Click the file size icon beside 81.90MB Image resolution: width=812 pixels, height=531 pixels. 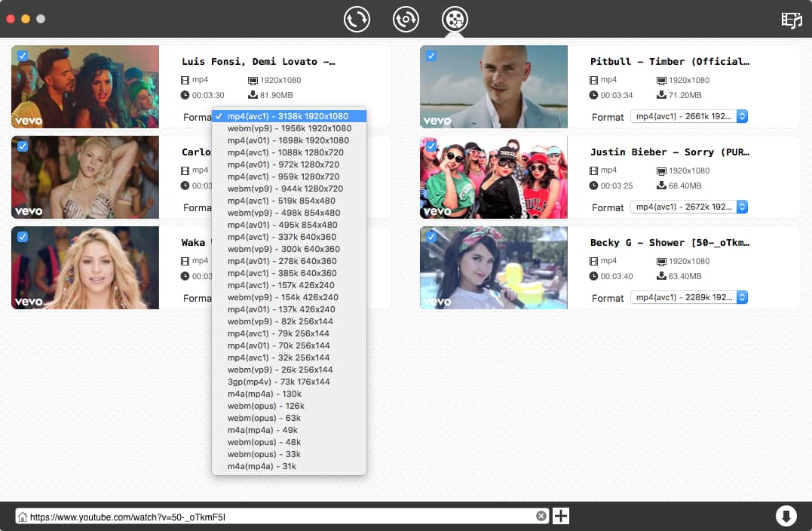[x=253, y=95]
